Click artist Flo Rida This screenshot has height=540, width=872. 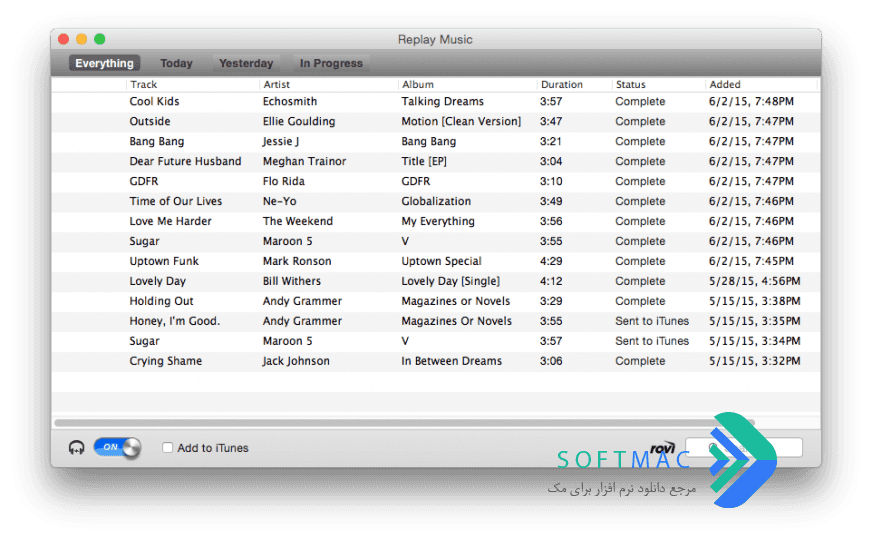(284, 181)
